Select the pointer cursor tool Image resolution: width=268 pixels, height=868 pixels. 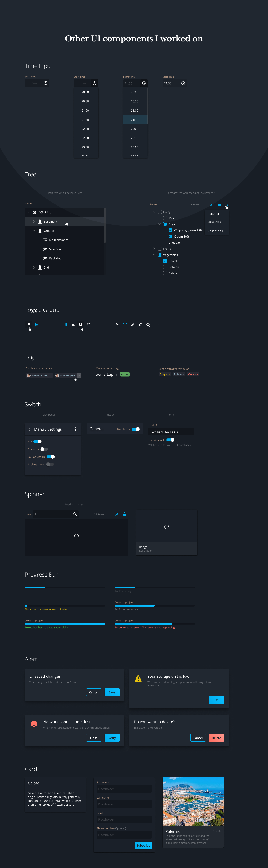click(x=117, y=324)
